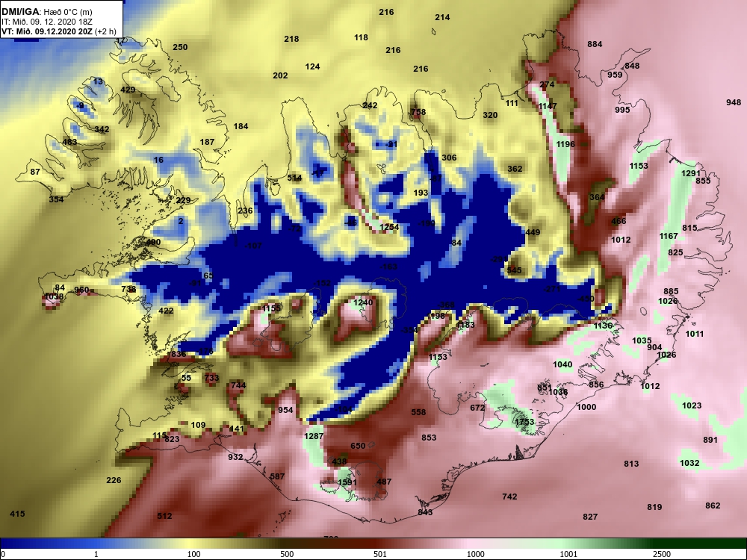Click the height value 954
This screenshot has height=560, width=747.
pyautogui.click(x=285, y=411)
